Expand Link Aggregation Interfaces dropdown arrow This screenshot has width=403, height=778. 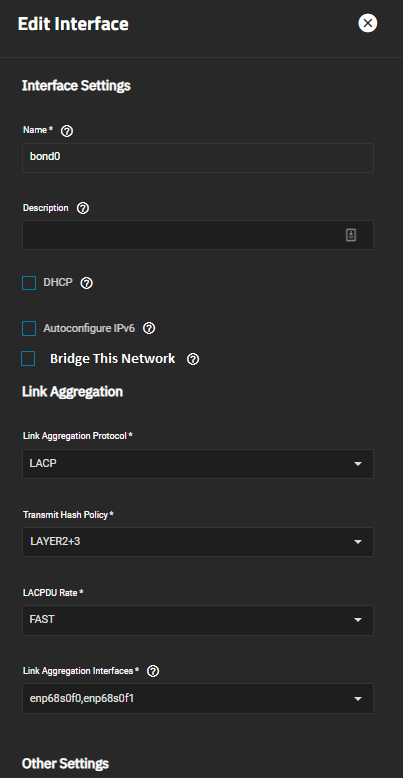(358, 699)
